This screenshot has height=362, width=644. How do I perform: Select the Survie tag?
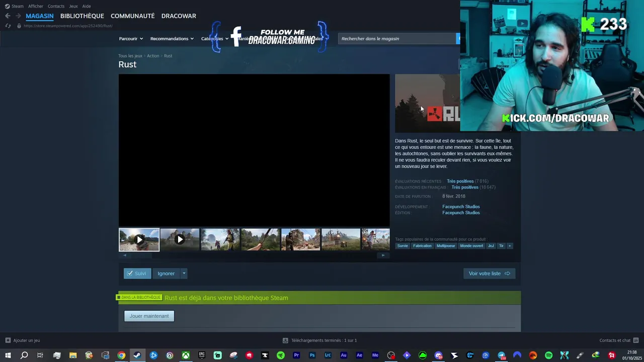[403, 246]
